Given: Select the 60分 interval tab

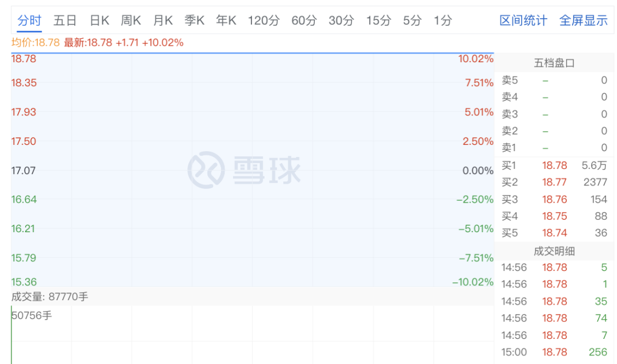Looking at the screenshot, I should 304,21.
